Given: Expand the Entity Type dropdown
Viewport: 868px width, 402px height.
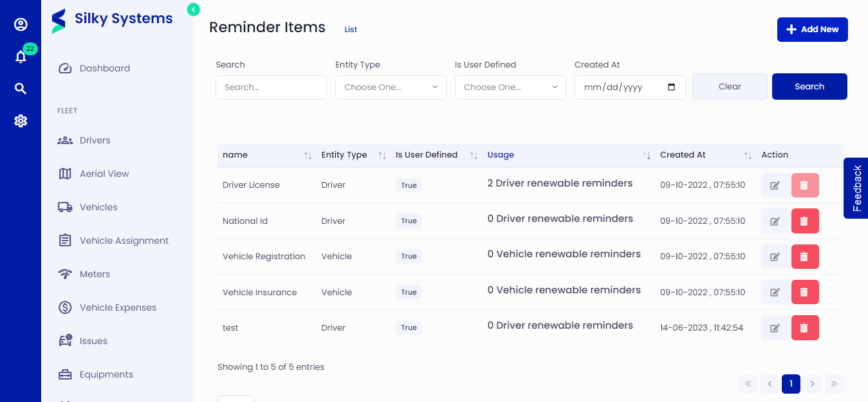Looking at the screenshot, I should [x=390, y=87].
